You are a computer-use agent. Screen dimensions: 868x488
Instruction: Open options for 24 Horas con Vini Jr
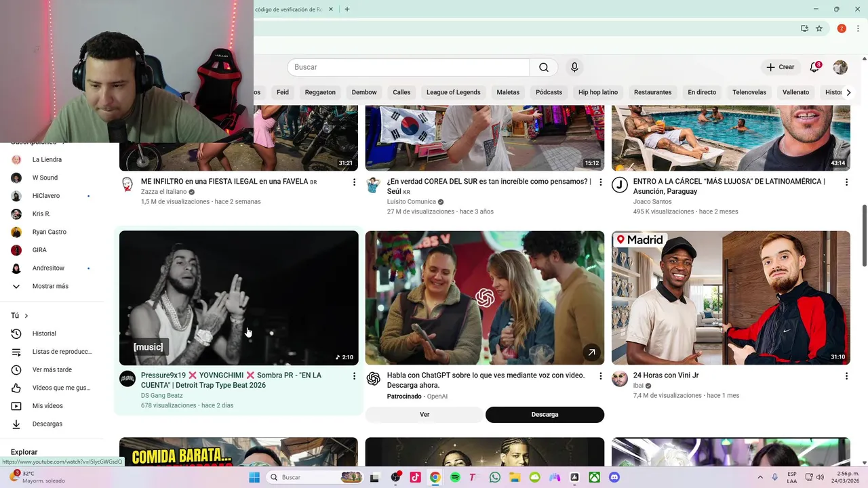pyautogui.click(x=846, y=376)
